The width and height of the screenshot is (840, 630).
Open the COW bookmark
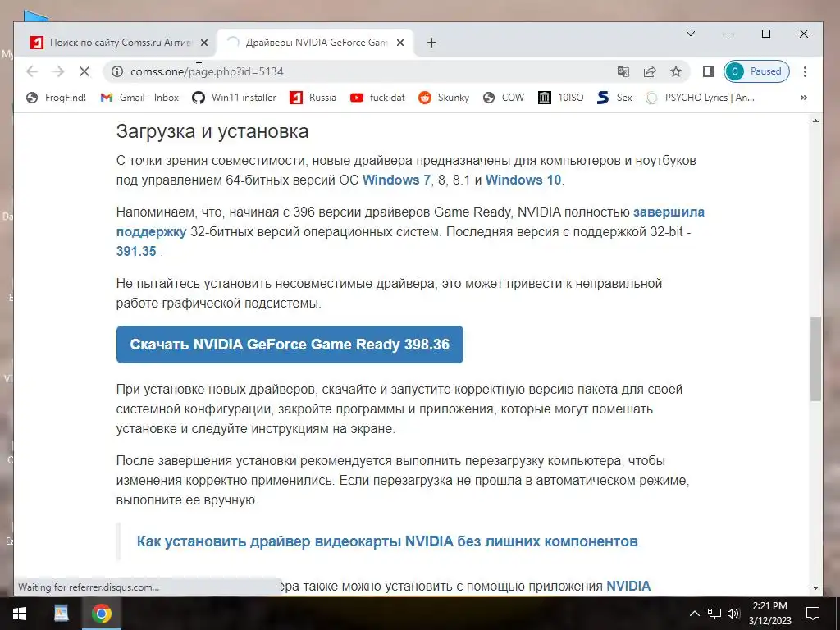pos(504,98)
